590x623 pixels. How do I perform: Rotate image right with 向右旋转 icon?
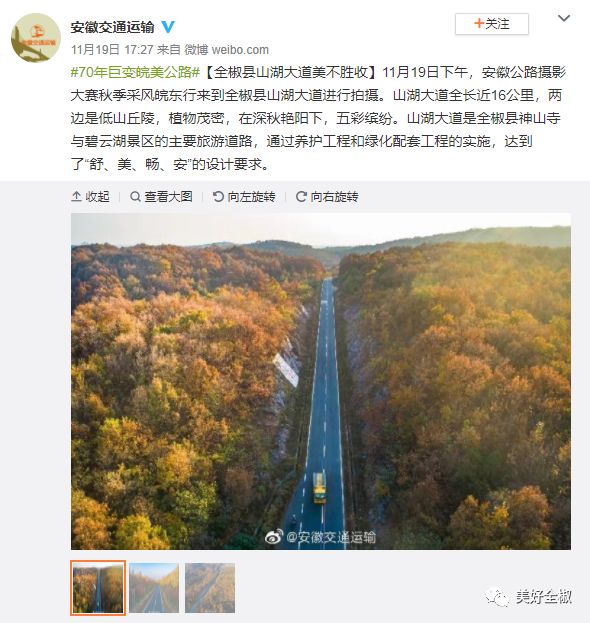(x=301, y=196)
